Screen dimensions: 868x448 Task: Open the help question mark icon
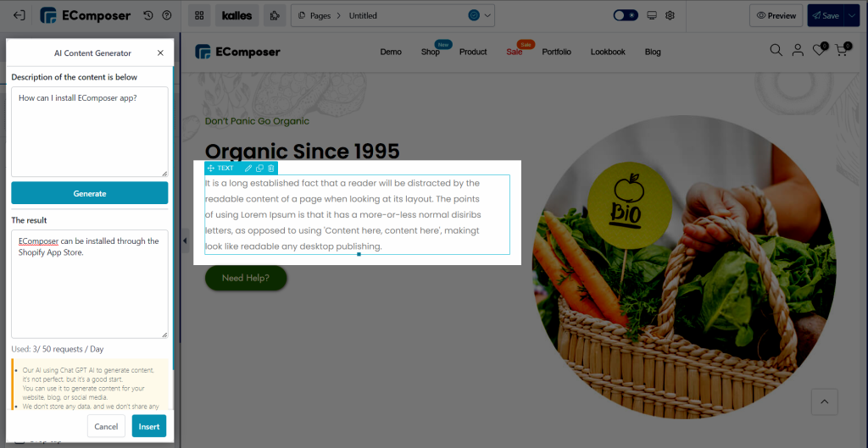tap(167, 15)
